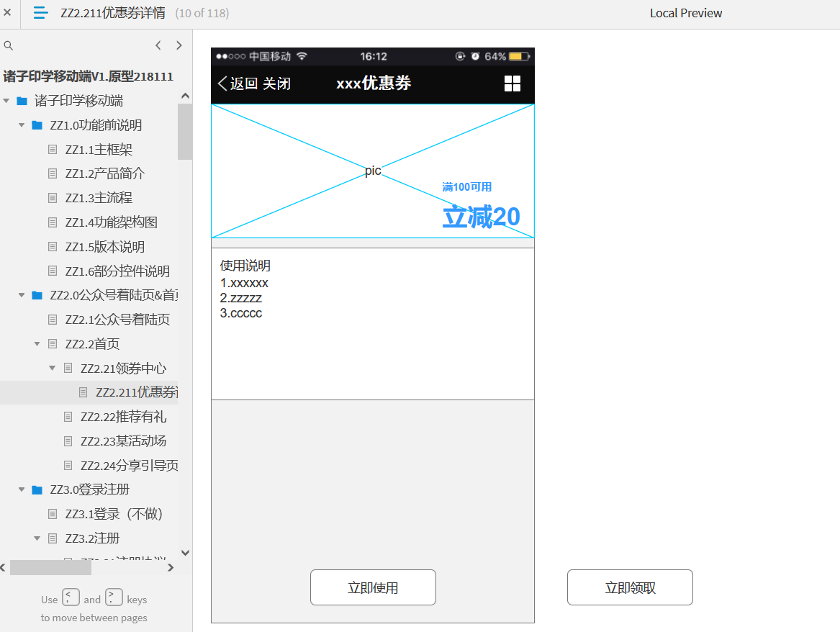Click the sidebar vertical scrollbar thumb

tap(186, 132)
